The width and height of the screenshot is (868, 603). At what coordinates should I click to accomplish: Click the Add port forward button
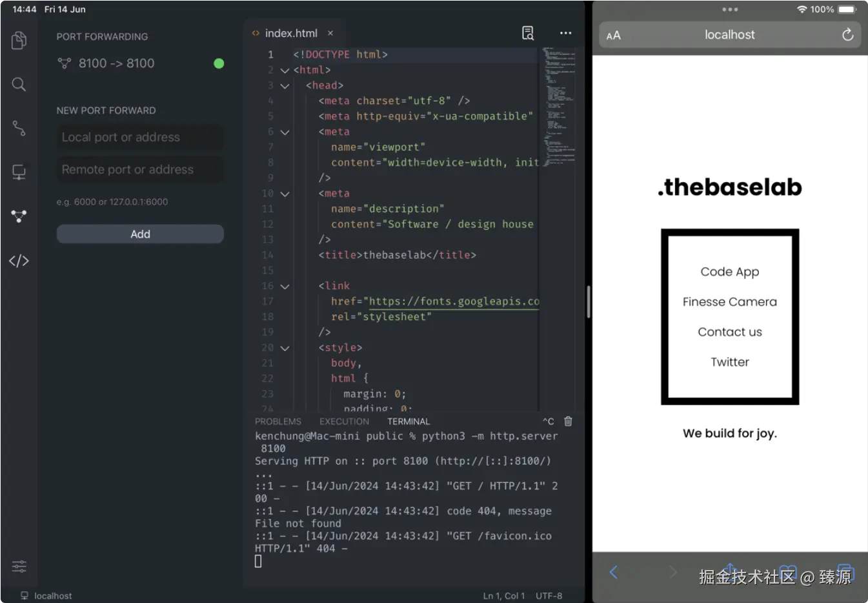(140, 234)
